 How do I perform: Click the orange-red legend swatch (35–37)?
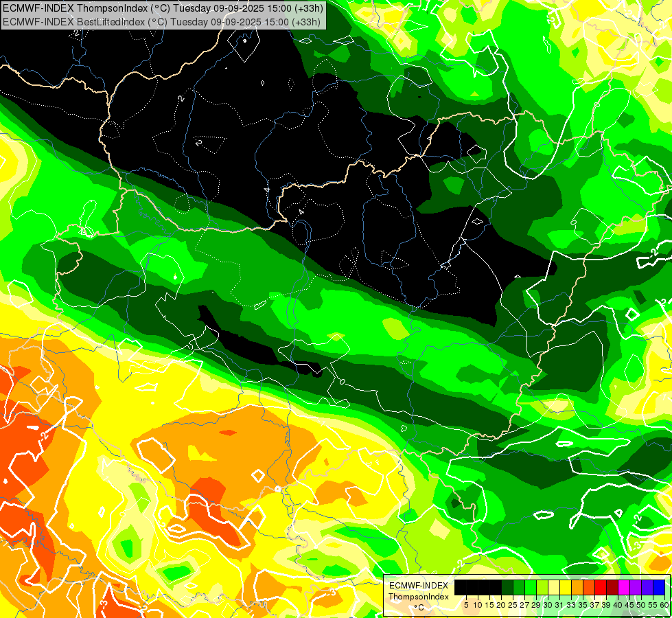(589, 588)
